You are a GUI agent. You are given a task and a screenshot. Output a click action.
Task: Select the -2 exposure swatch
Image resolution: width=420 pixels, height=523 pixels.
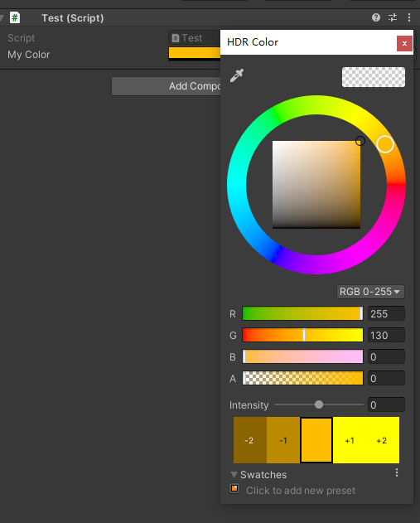[250, 440]
